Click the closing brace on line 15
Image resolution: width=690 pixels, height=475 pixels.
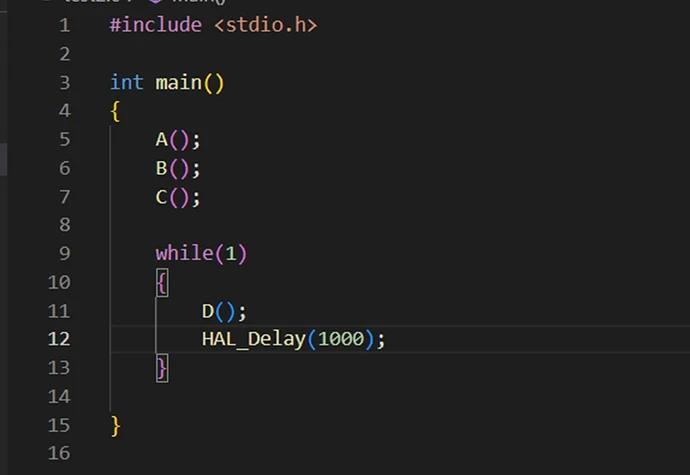point(116,425)
